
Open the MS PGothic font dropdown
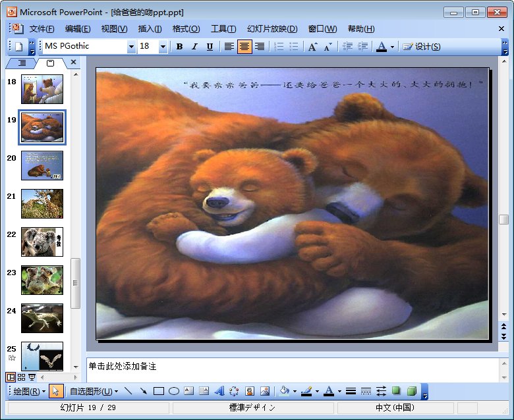[x=131, y=47]
